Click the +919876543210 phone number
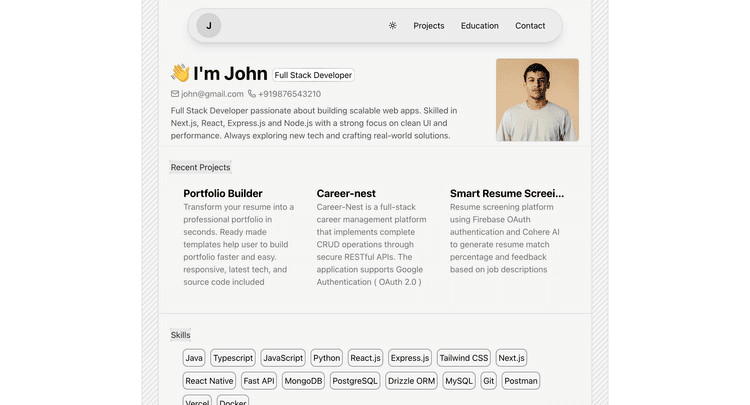The image size is (750, 405). click(x=289, y=94)
